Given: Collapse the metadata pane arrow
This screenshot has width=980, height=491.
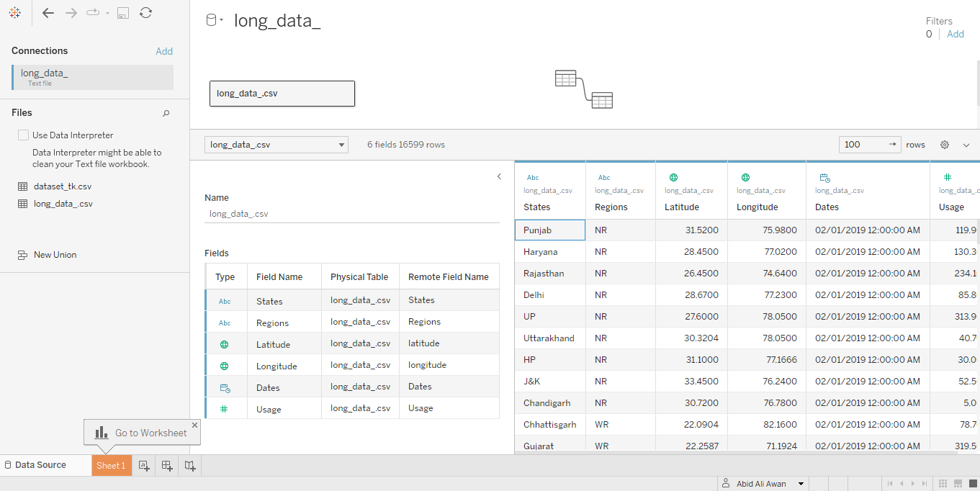Looking at the screenshot, I should pos(499,176).
